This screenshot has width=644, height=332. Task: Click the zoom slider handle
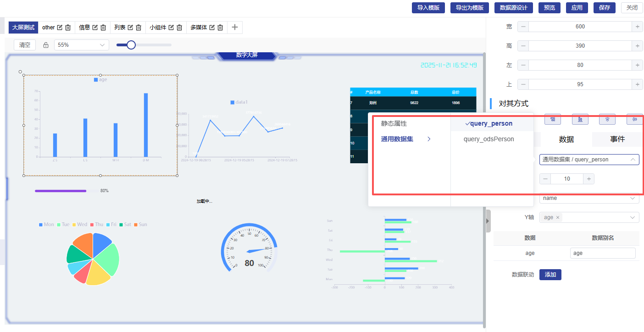click(131, 45)
